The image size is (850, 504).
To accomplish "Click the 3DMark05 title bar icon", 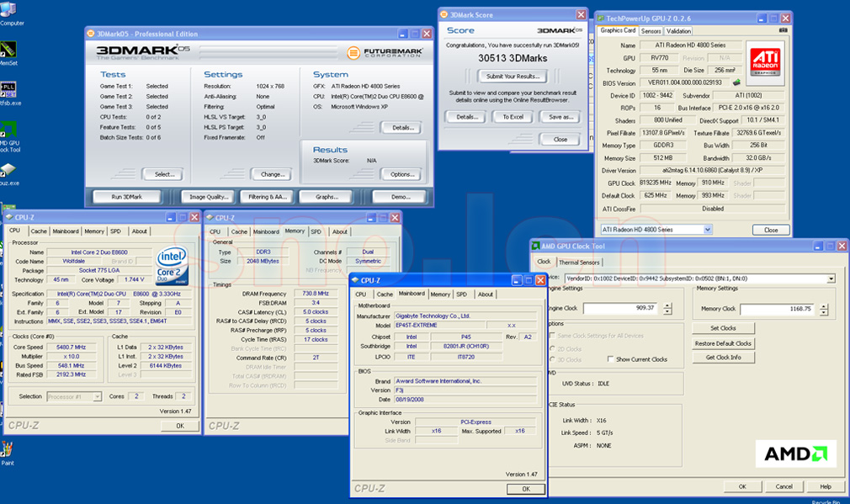I will tap(91, 34).
